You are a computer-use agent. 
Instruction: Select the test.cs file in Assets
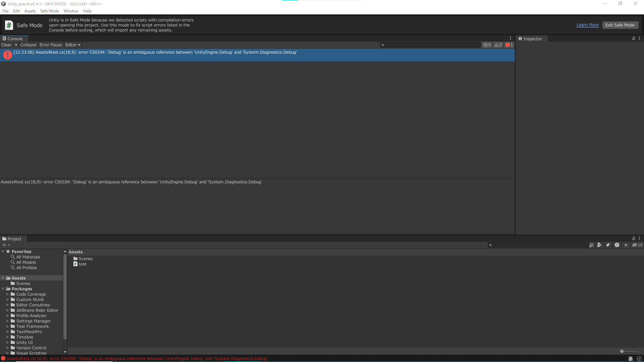pos(82,264)
